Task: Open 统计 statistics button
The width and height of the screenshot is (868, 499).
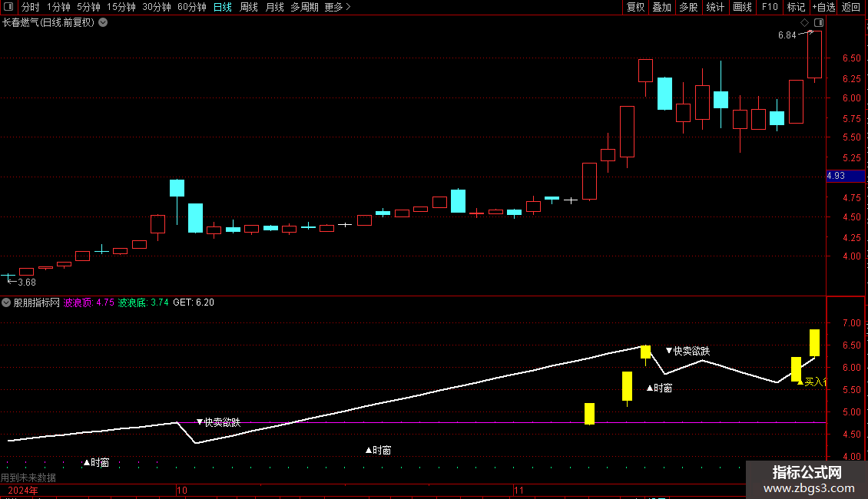Action: coord(714,7)
